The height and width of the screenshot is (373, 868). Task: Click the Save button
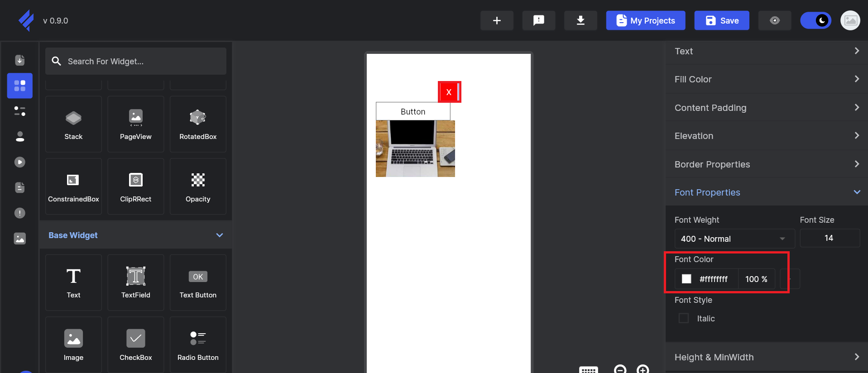pos(721,20)
